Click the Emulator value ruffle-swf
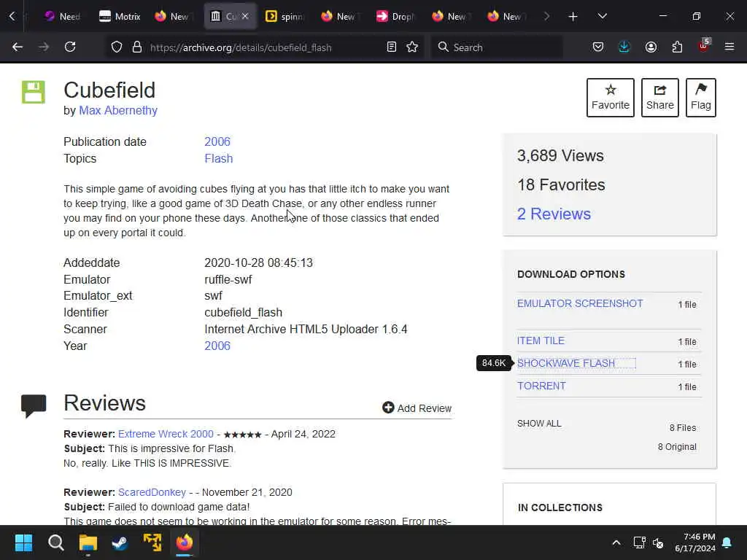 click(x=228, y=279)
